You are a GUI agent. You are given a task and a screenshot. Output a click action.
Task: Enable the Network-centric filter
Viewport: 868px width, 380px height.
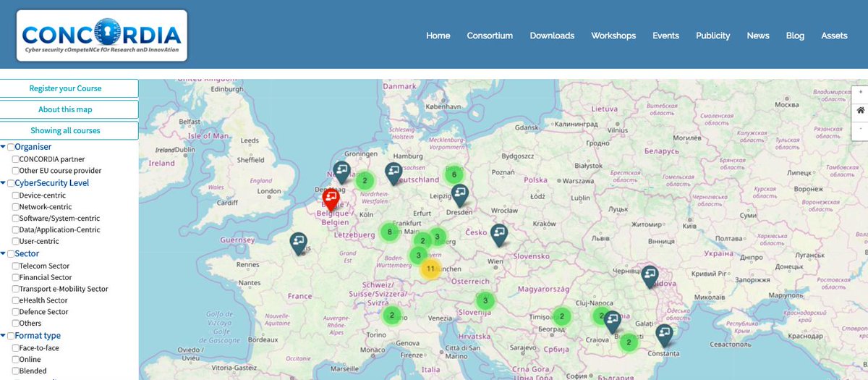pos(15,207)
